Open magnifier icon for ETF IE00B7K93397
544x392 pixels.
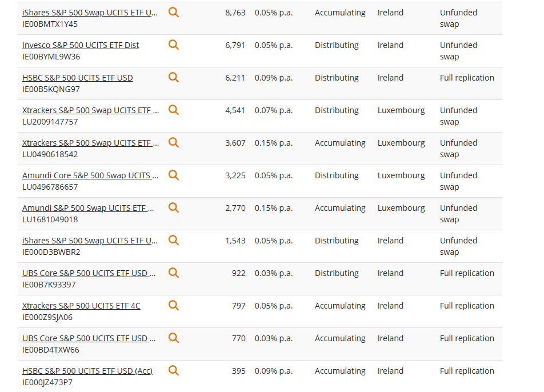click(174, 273)
